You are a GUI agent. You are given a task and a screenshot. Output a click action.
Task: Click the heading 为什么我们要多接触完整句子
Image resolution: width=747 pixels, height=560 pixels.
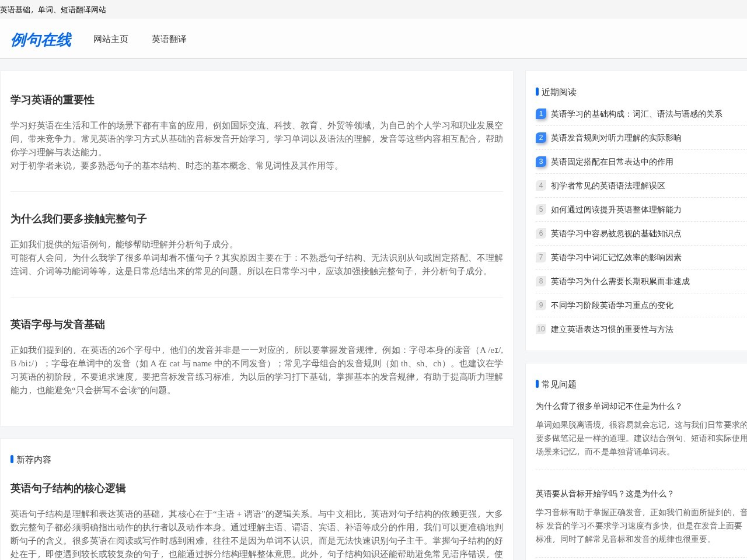coord(79,219)
